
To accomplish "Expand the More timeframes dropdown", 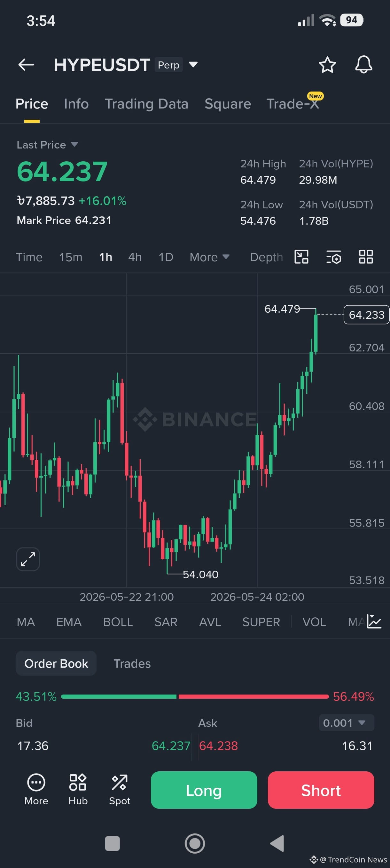I will (209, 257).
